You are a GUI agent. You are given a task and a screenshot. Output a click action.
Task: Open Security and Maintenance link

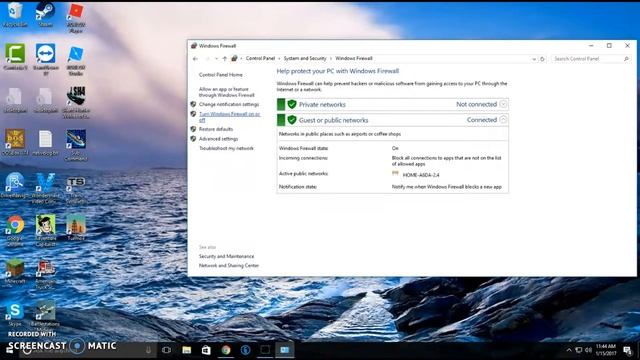tap(226, 256)
